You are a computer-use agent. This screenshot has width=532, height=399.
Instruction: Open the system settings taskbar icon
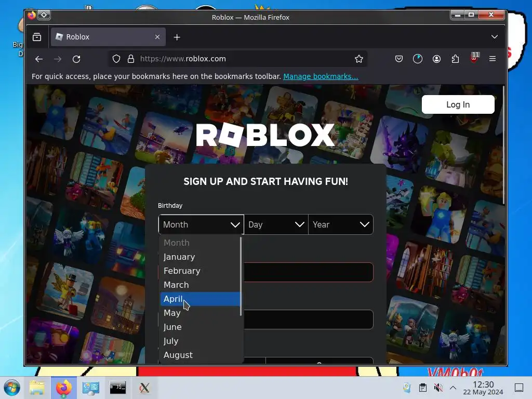90,388
